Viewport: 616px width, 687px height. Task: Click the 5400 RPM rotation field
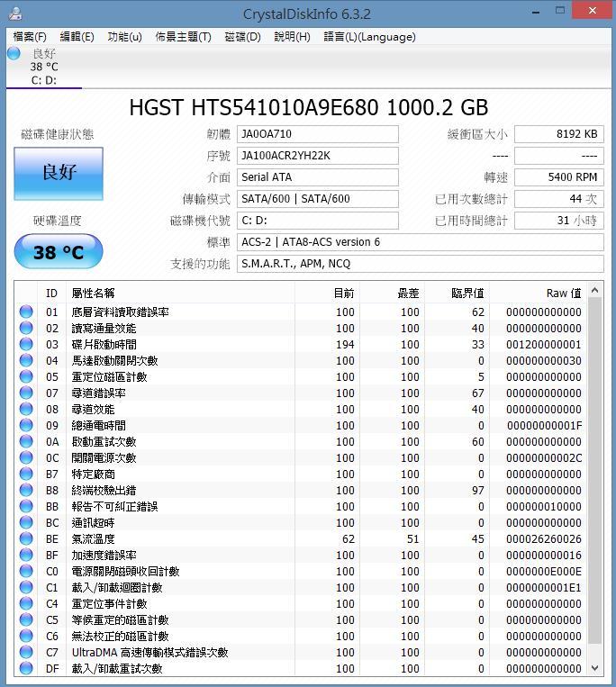coord(559,177)
